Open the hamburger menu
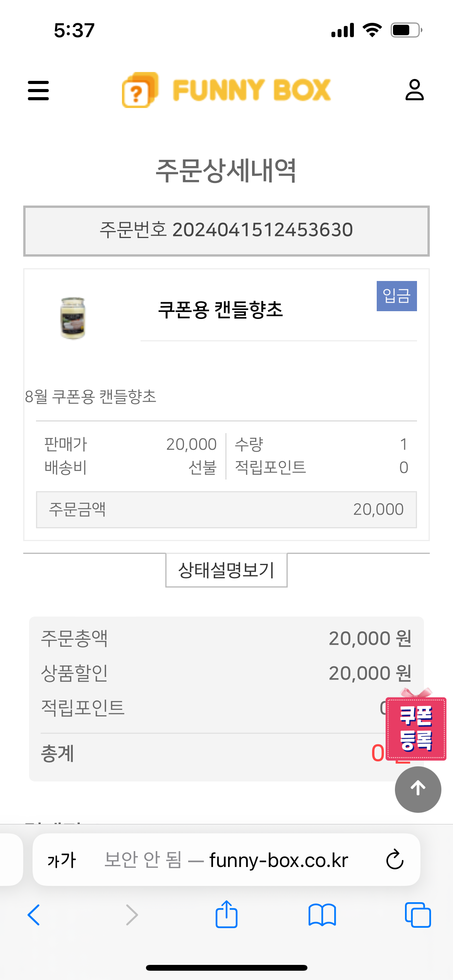The image size is (453, 980). [38, 91]
